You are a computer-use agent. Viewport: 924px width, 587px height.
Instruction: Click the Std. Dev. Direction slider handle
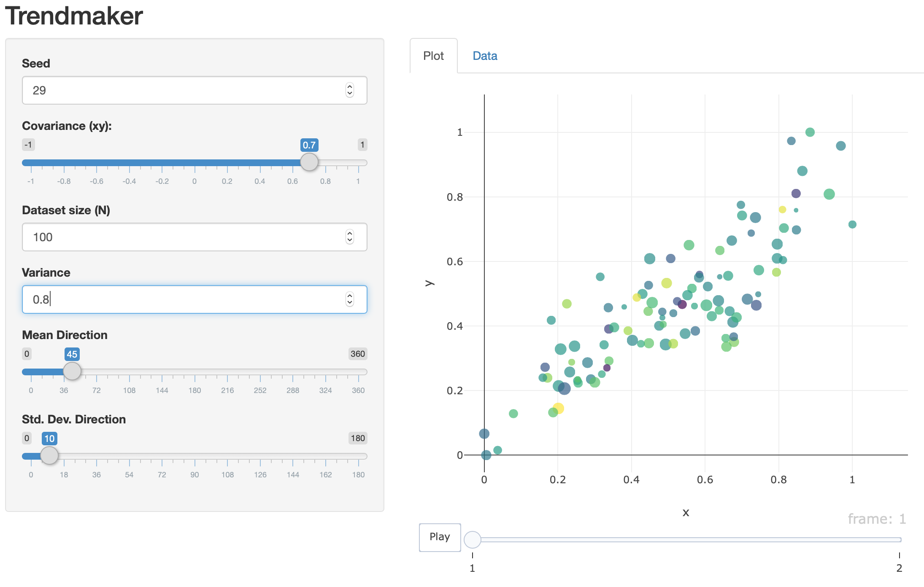49,456
